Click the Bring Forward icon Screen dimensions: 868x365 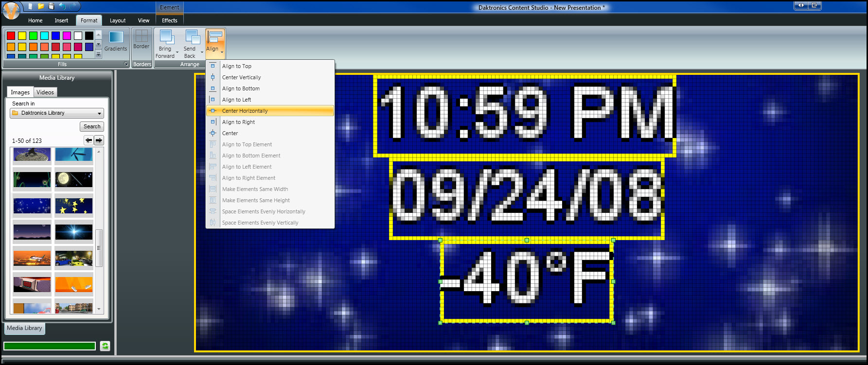coord(166,38)
